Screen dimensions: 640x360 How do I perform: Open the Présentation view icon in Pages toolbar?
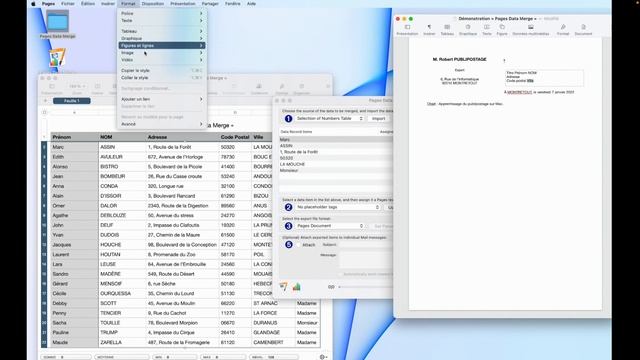[407, 27]
